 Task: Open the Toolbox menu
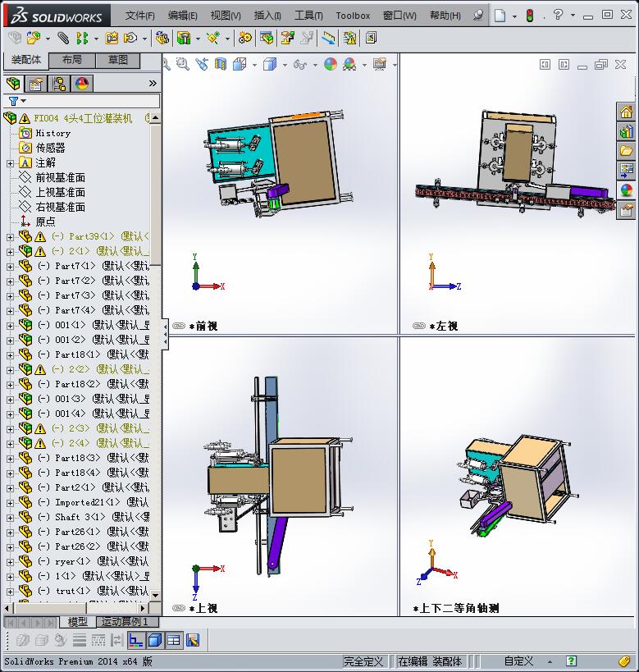click(353, 16)
